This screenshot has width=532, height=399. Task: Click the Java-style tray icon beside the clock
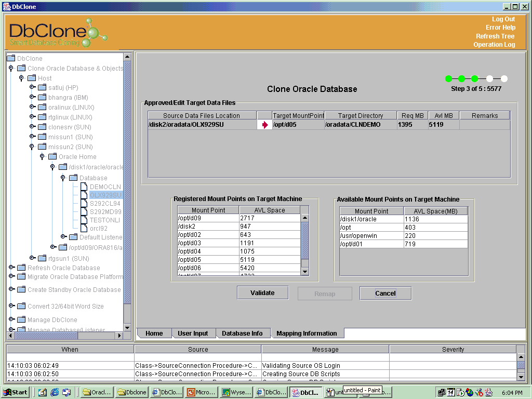click(488, 393)
